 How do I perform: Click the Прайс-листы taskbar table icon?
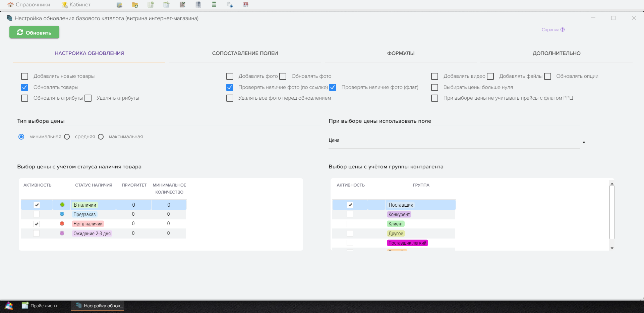pos(25,305)
